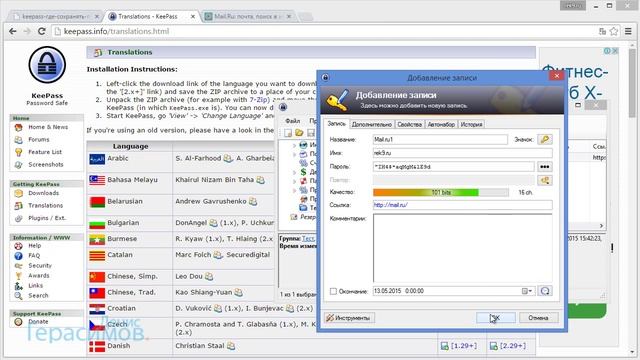The image size is (640, 360).
Task: Cancel the dialog with Отмена
Action: [x=538, y=318]
